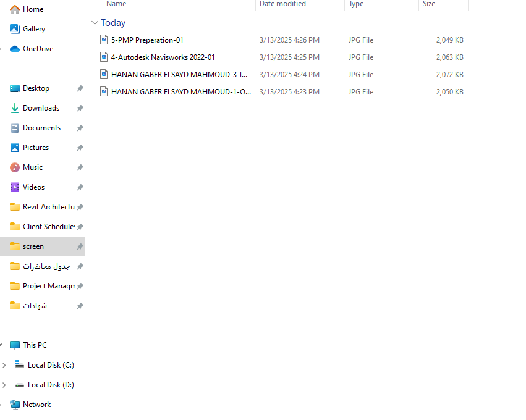The width and height of the screenshot is (526, 420).
Task: Select file HANAN GABER ELSAYD MAHMOUD-3-I...
Action: pyautogui.click(x=179, y=75)
